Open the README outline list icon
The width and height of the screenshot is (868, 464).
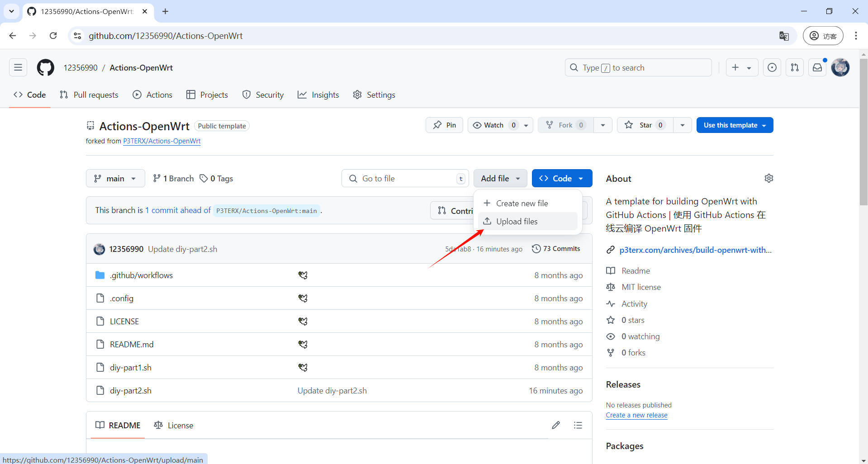tap(578, 425)
